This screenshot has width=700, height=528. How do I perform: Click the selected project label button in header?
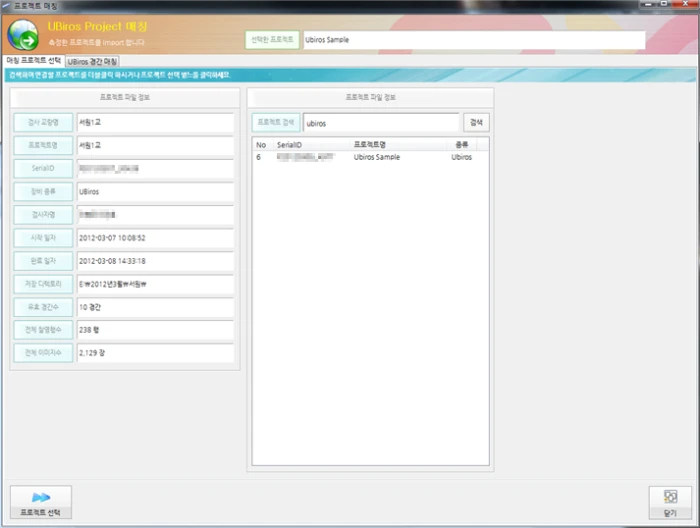click(x=272, y=40)
